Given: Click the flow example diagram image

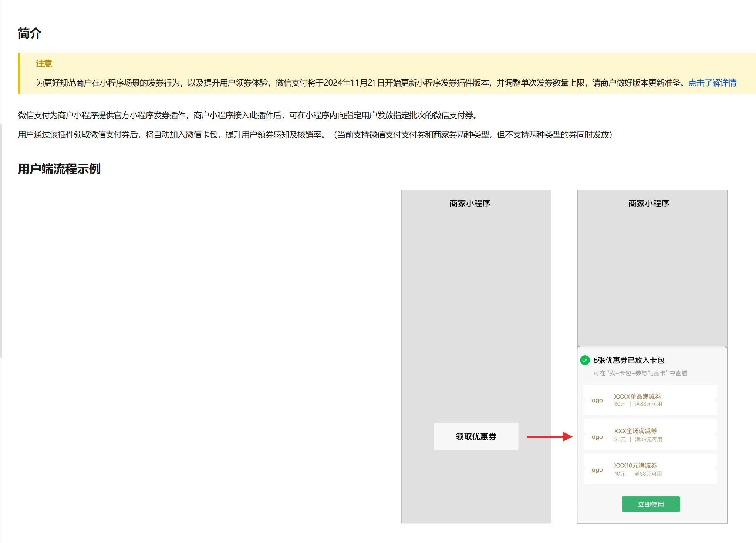Looking at the screenshot, I should [564, 356].
